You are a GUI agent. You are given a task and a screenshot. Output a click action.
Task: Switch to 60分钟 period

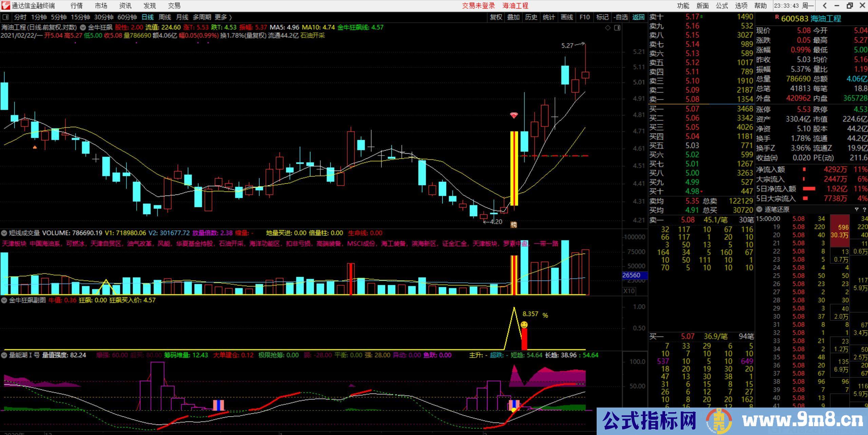point(127,17)
